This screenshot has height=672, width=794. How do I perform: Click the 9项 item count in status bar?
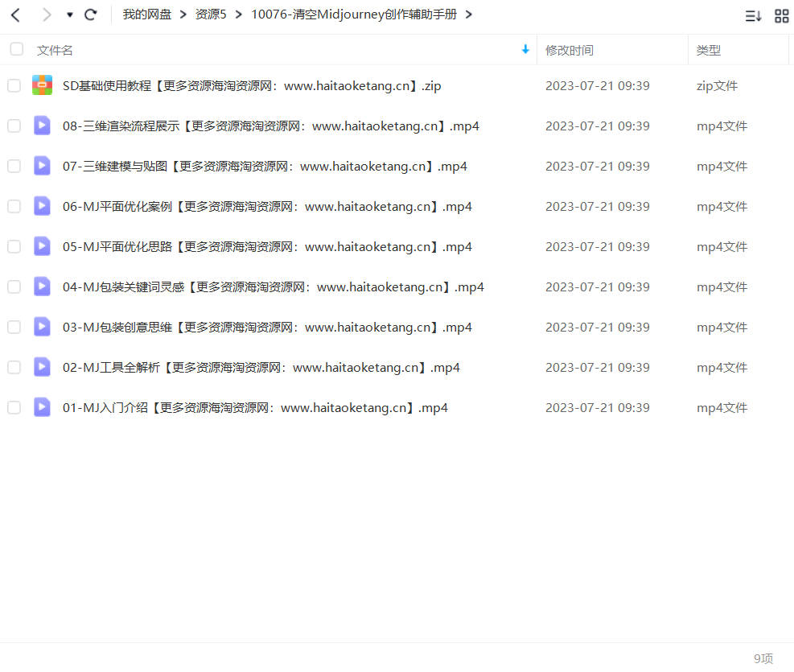(763, 658)
